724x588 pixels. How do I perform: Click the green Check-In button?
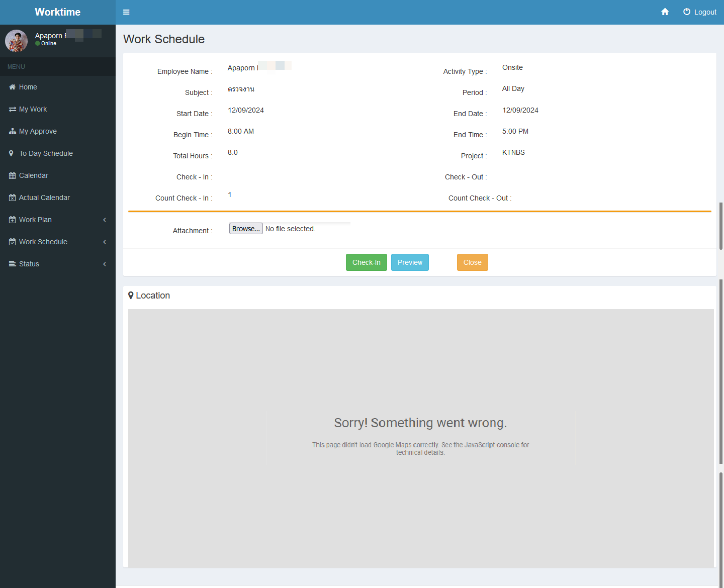(x=367, y=262)
